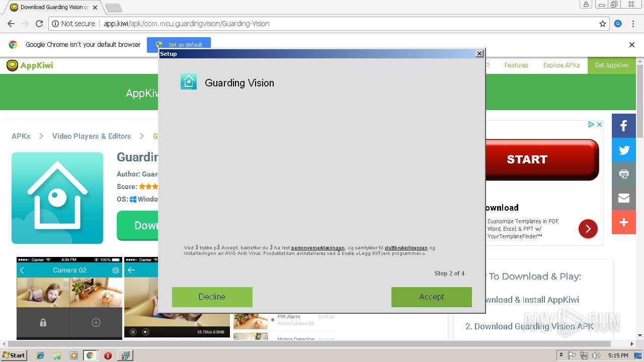This screenshot has height=362, width=644.
Task: Go back in Chrome browser
Action: (x=11, y=24)
